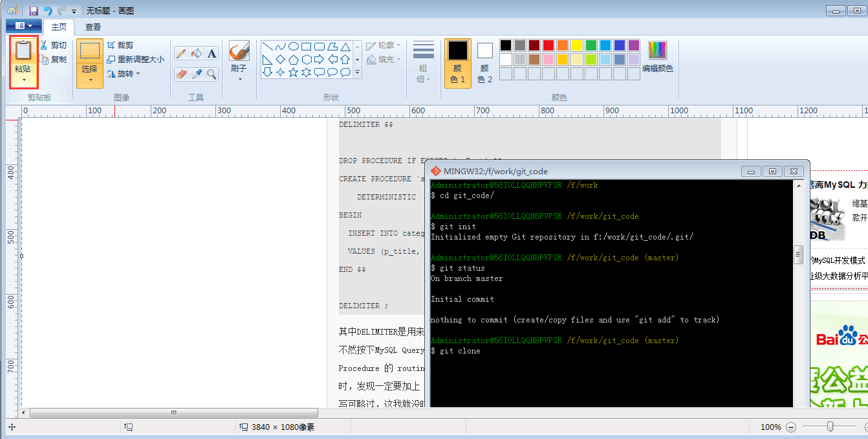The width and height of the screenshot is (868, 439).
Task: Expand the 刷子 brush types arrow
Action: click(239, 79)
